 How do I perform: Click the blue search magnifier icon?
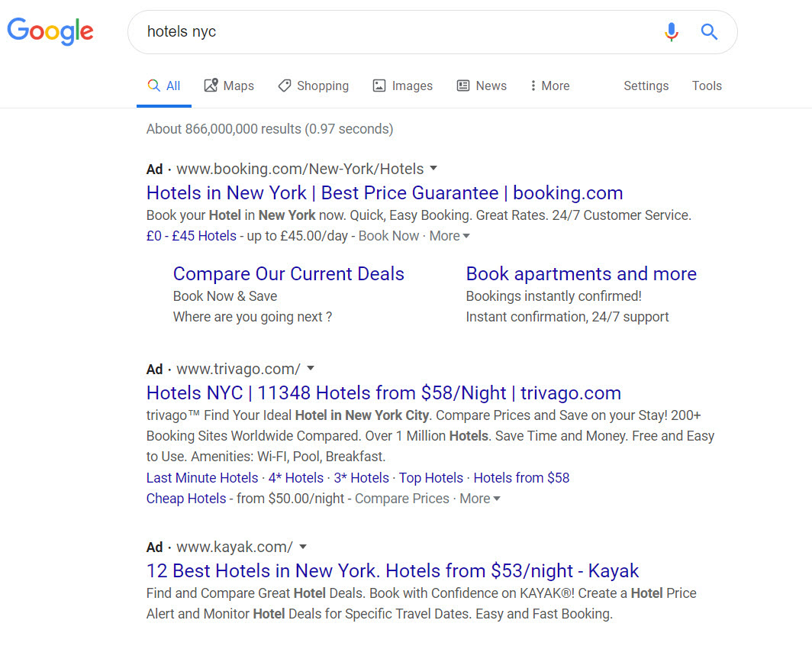[x=709, y=32]
